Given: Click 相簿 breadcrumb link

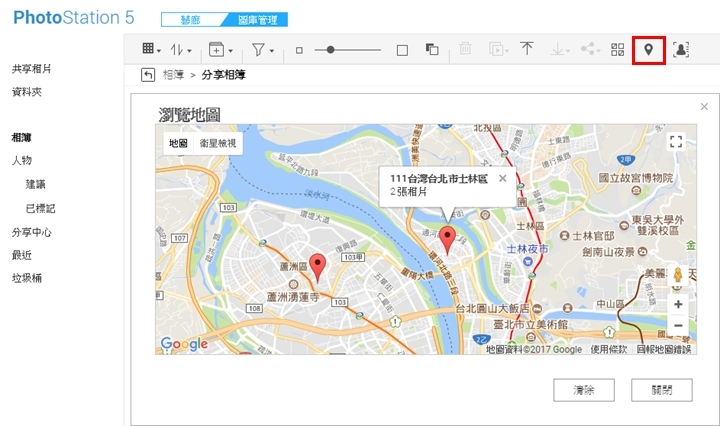Looking at the screenshot, I should click(173, 75).
